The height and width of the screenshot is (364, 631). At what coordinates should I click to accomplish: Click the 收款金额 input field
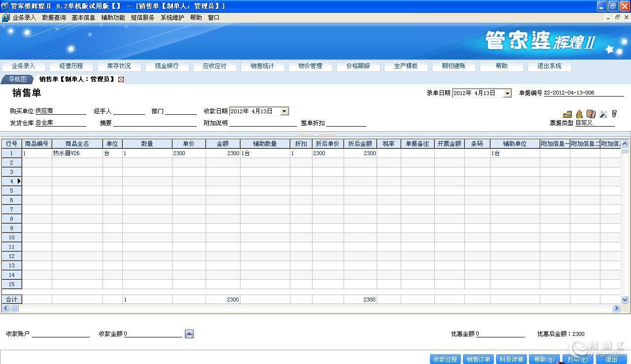click(153, 334)
